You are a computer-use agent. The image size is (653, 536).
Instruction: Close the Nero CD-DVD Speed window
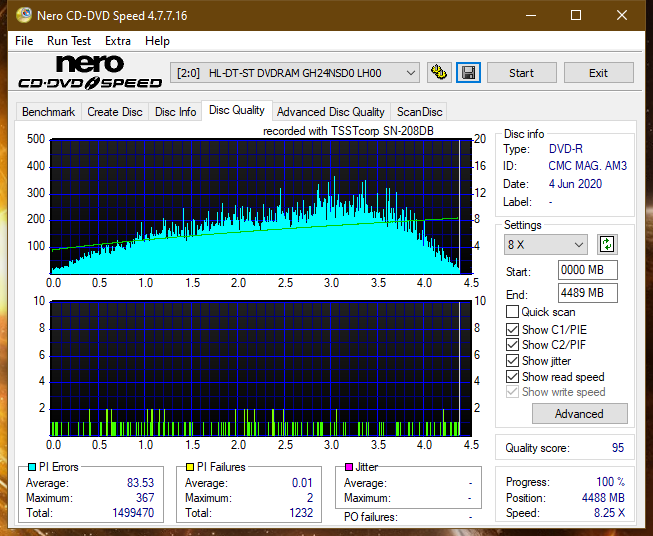click(622, 15)
